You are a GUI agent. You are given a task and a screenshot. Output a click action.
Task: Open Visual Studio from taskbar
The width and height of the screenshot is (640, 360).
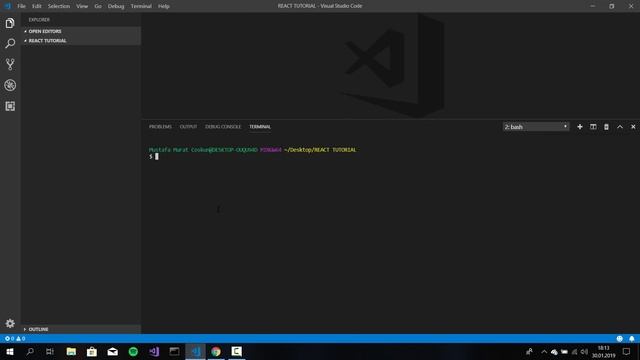click(154, 351)
